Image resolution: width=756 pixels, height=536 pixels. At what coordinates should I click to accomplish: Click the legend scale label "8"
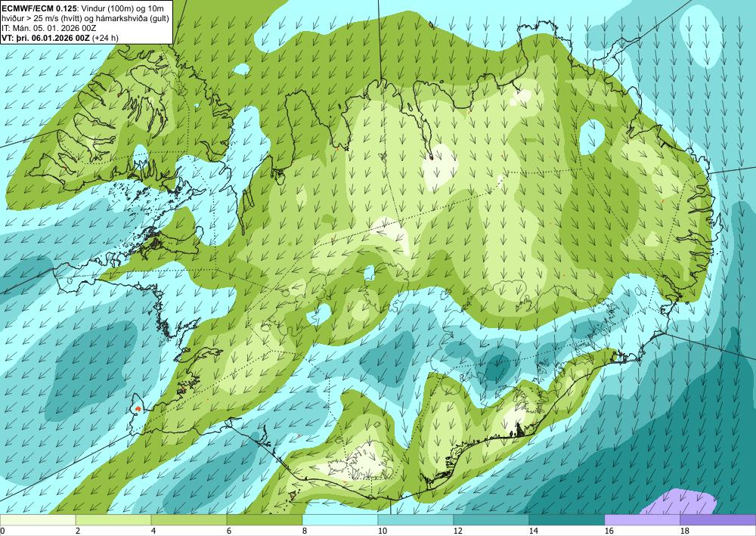(x=305, y=531)
